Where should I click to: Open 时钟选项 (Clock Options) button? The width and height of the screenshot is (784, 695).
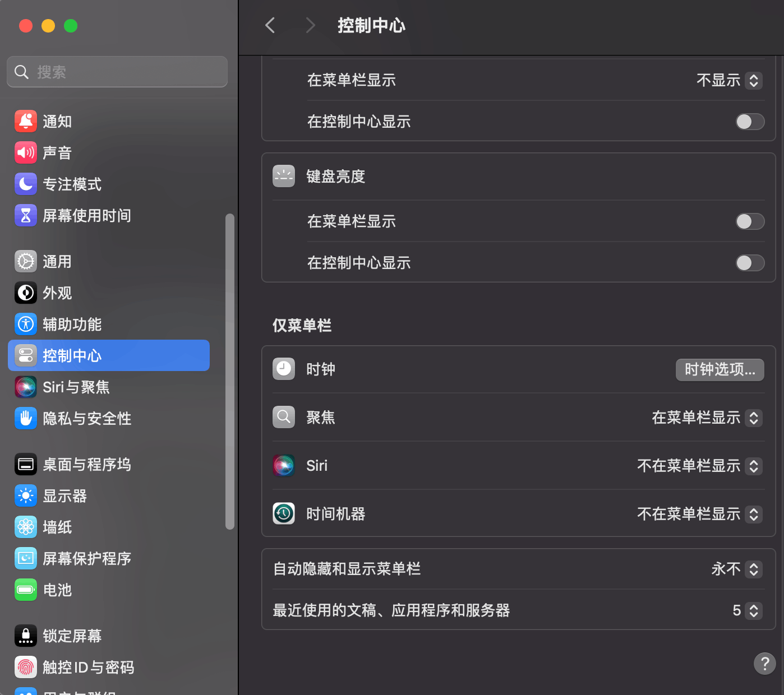pyautogui.click(x=720, y=369)
